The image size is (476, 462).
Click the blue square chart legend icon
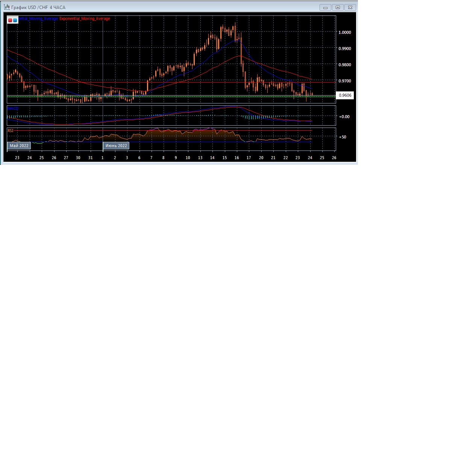(15, 20)
